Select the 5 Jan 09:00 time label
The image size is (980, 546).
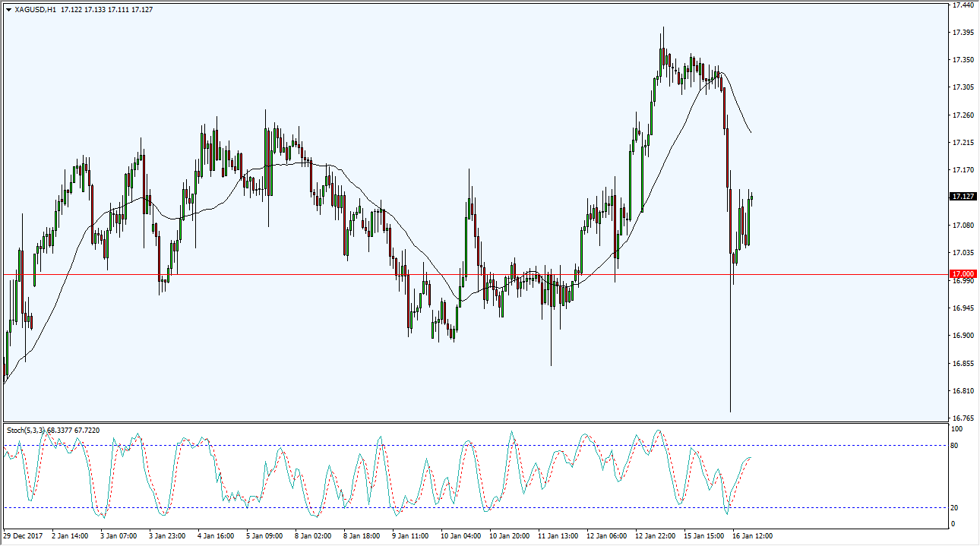266,536
